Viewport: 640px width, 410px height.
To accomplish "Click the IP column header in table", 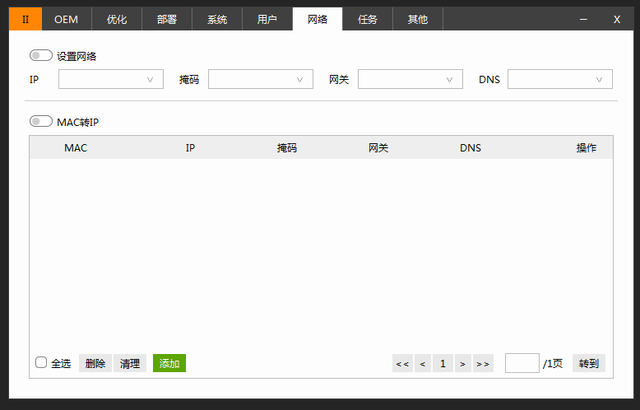I will coord(190,148).
